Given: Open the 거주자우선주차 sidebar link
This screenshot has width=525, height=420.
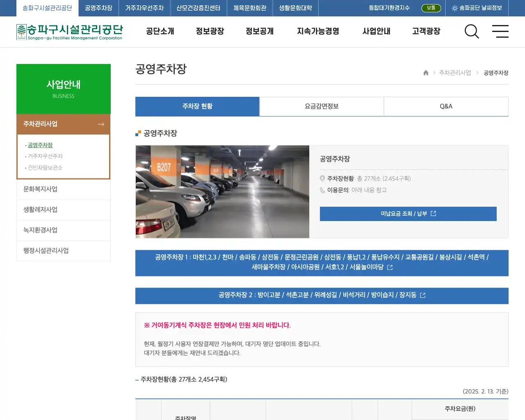Looking at the screenshot, I should (45, 156).
